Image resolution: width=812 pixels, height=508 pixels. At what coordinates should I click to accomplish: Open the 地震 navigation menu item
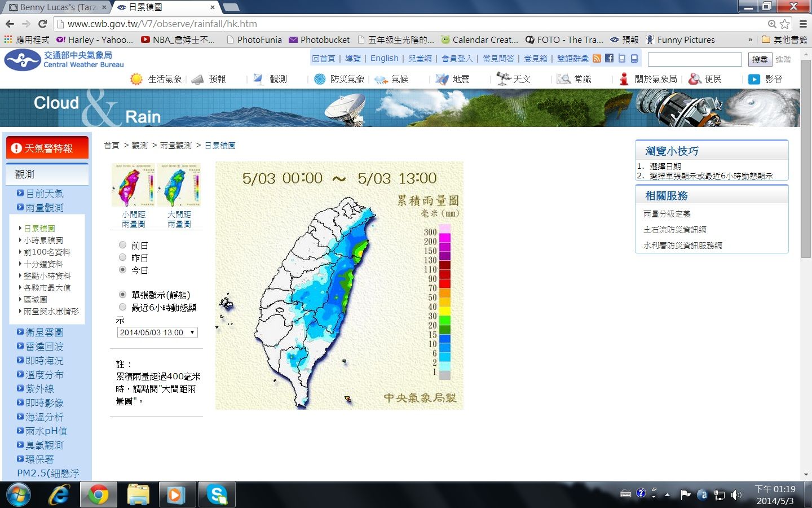click(x=460, y=79)
